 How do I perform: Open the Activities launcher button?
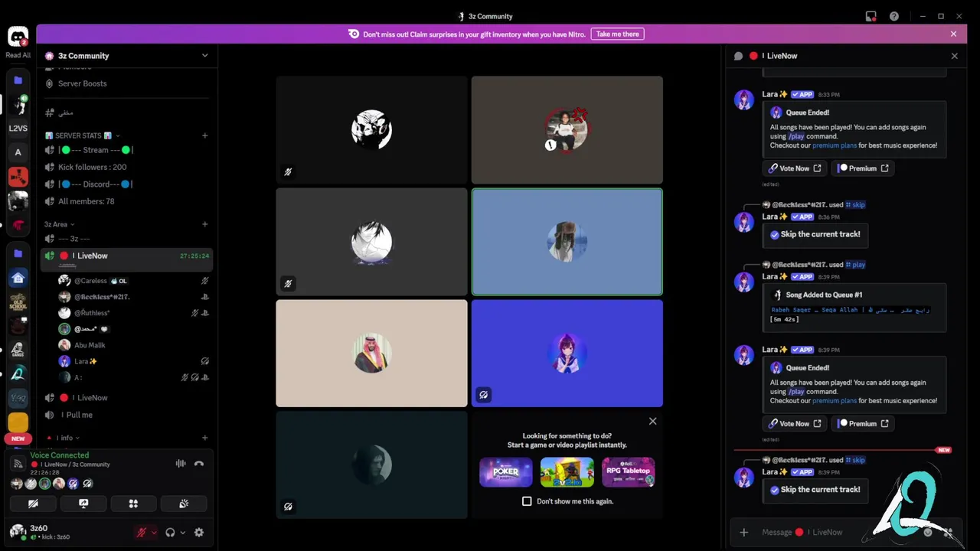click(x=133, y=504)
